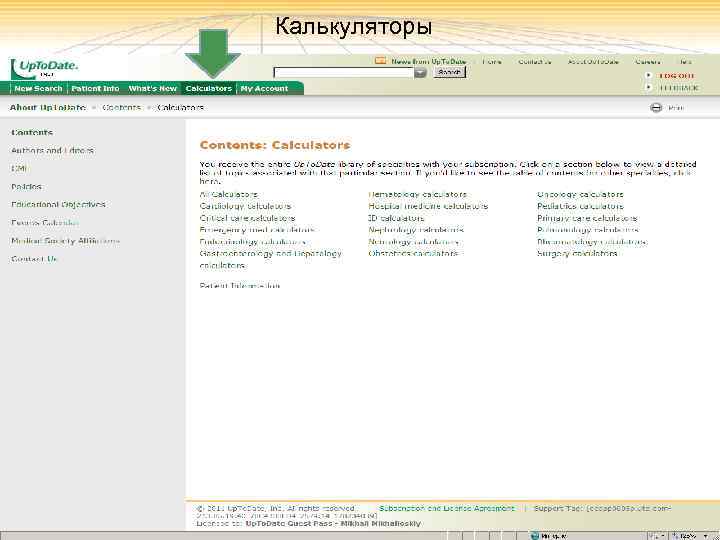Open Hospital medicine calculators
The image size is (720, 540).
point(428,206)
